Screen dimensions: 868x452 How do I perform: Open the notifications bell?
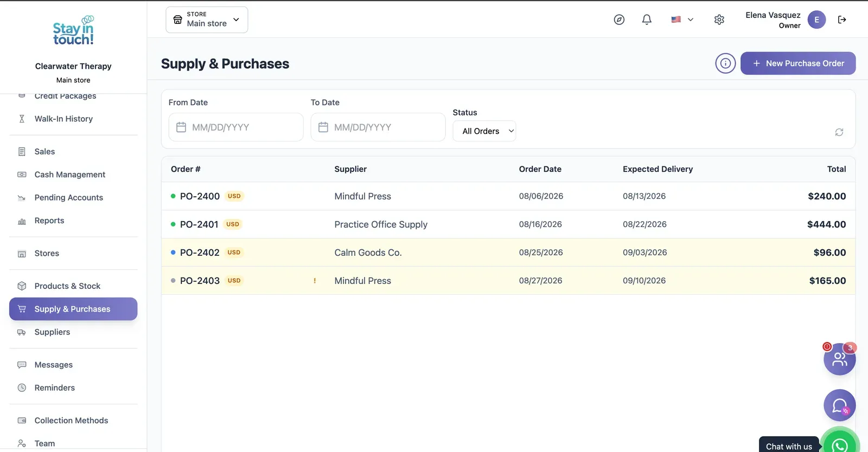coord(647,20)
